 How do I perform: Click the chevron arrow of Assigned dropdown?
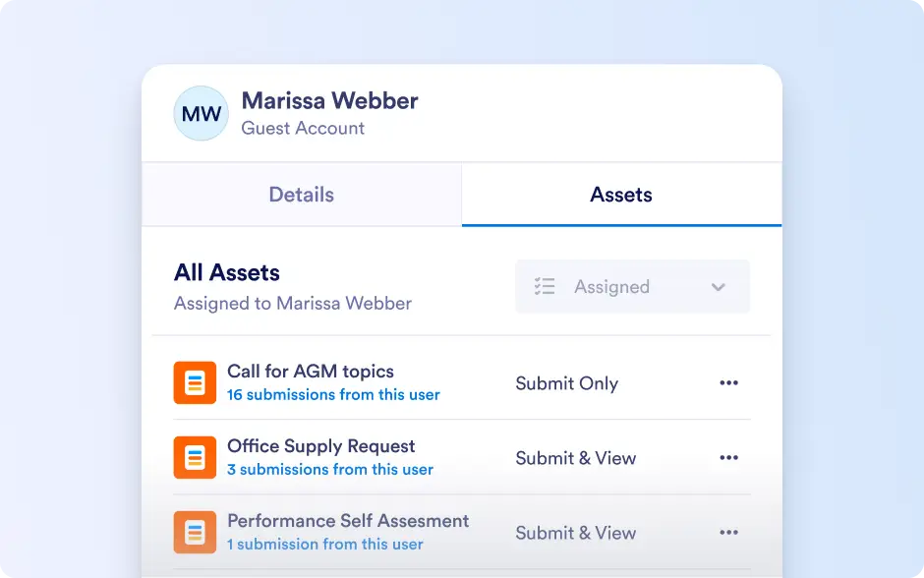718,287
